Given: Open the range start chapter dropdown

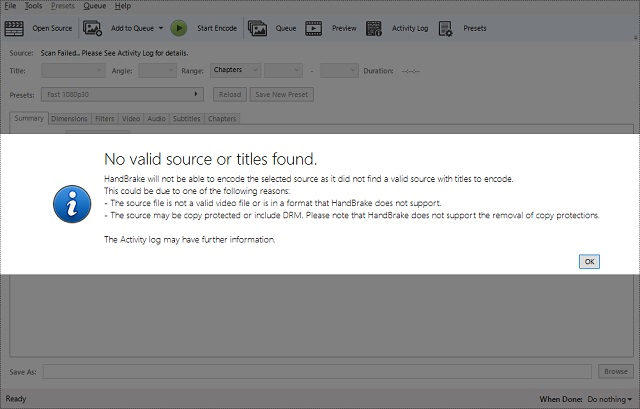Looking at the screenshot, I should (283, 71).
